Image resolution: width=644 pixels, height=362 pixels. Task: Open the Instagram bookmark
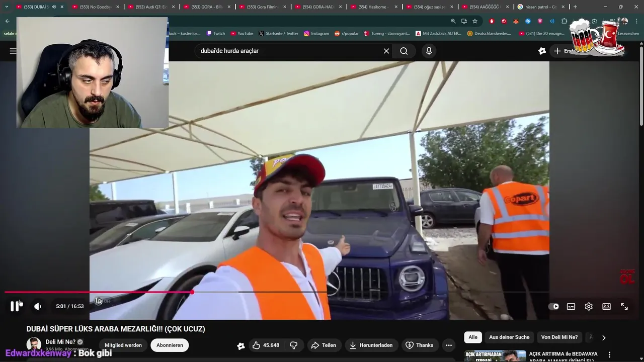tap(316, 33)
